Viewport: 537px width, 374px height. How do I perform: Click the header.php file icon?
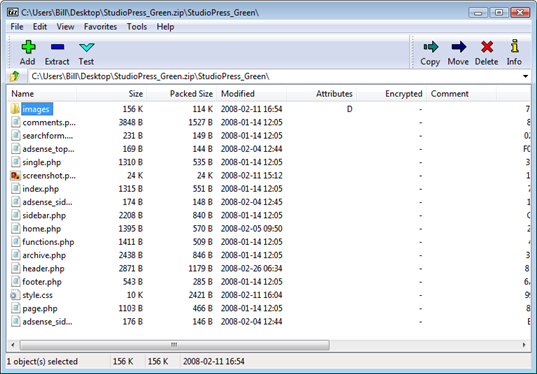click(x=15, y=269)
